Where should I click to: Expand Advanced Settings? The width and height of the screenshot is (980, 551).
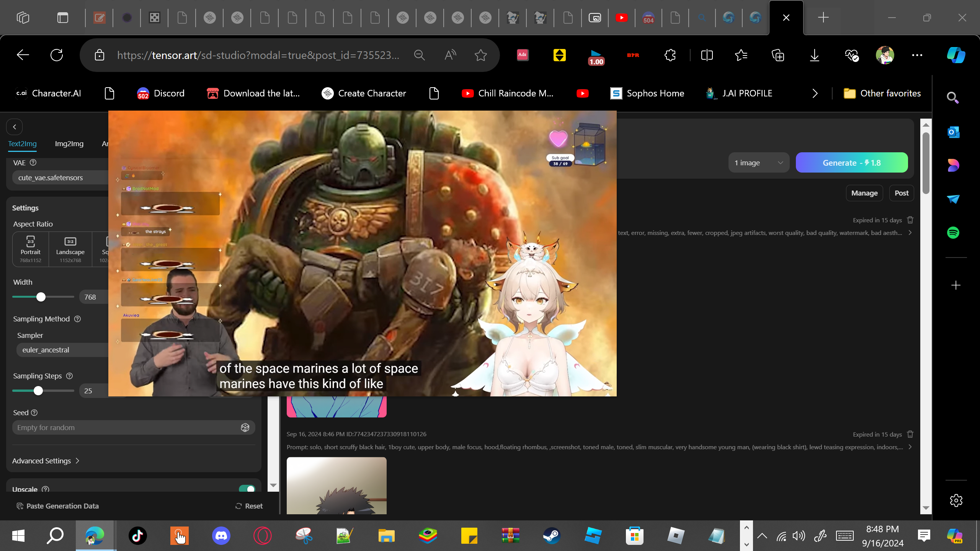(46, 461)
